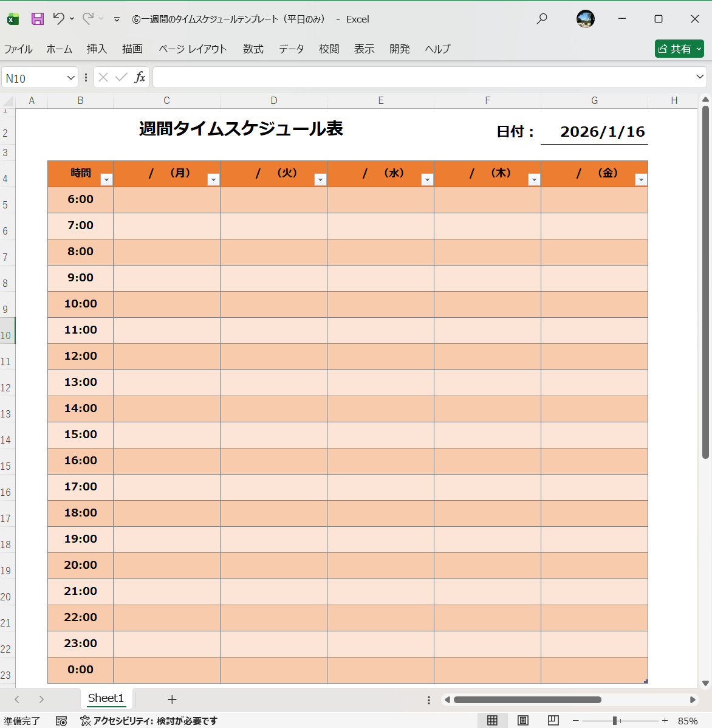Click the 共有 button
Screen dimensions: 712x728
[x=679, y=49]
